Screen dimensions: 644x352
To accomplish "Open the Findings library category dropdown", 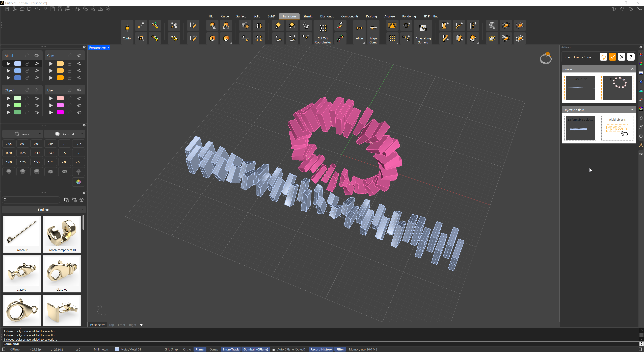I will point(44,210).
